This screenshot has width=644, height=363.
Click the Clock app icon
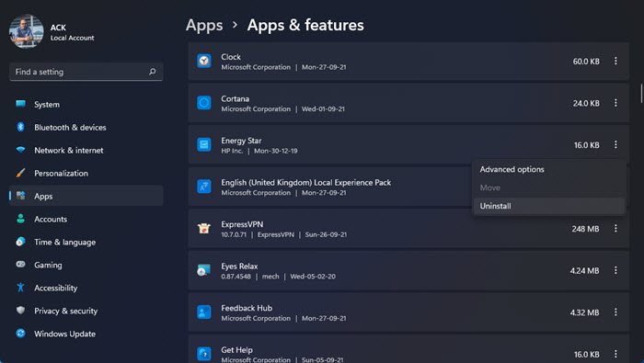(x=204, y=61)
